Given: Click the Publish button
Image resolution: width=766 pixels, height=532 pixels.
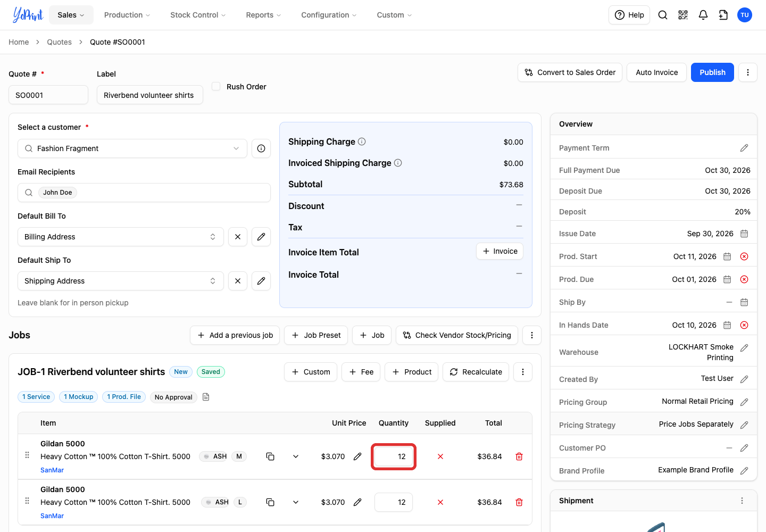Looking at the screenshot, I should pos(712,72).
